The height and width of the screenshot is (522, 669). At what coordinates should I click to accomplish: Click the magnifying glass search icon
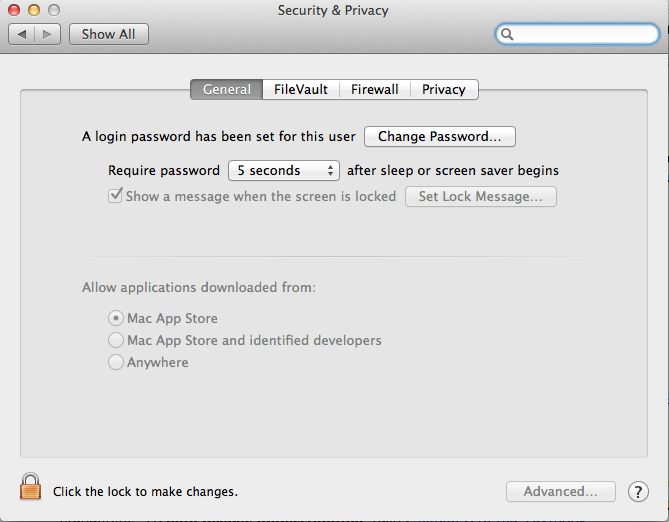point(507,34)
